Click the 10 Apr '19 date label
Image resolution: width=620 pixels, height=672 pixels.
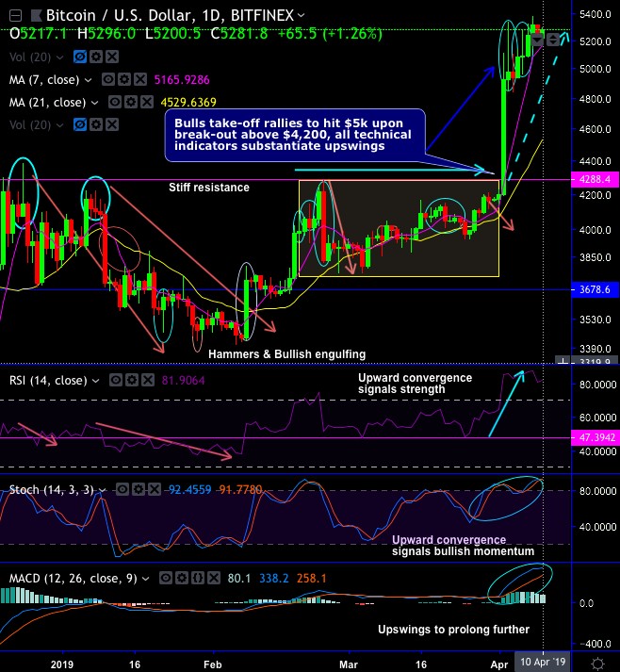(543, 663)
